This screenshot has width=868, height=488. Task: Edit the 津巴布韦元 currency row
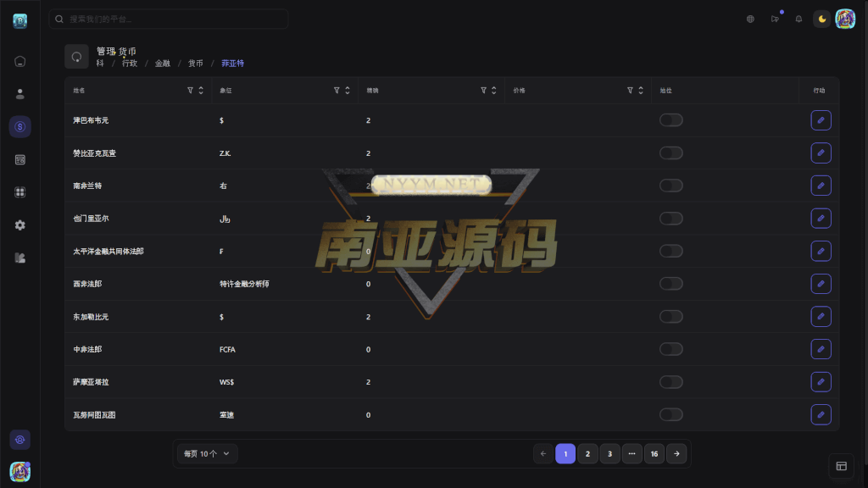click(821, 120)
